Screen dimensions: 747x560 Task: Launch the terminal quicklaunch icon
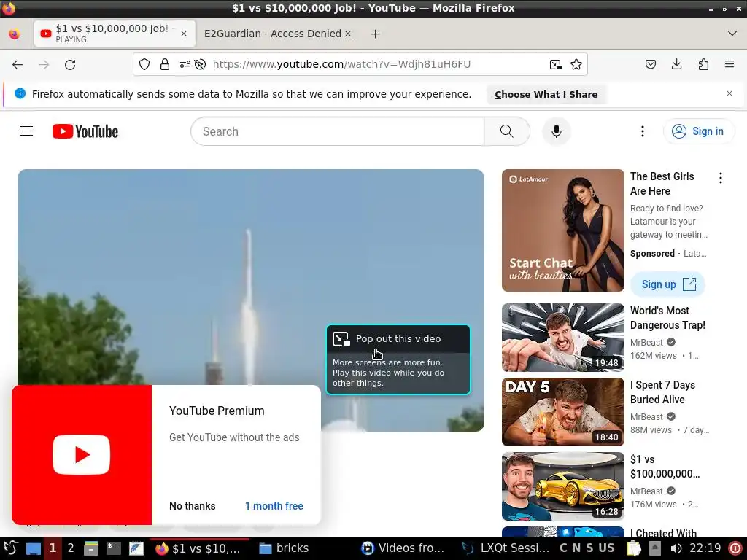click(113, 548)
